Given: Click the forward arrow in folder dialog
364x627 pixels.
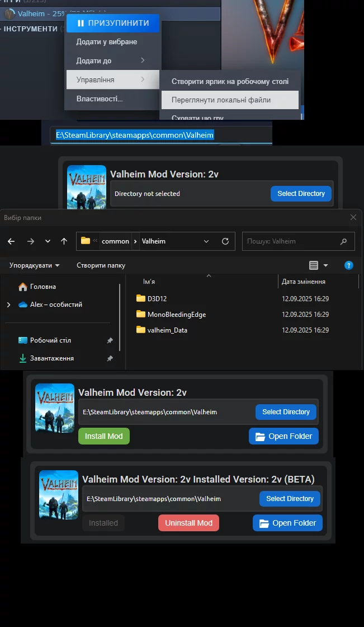Looking at the screenshot, I should click(30, 241).
